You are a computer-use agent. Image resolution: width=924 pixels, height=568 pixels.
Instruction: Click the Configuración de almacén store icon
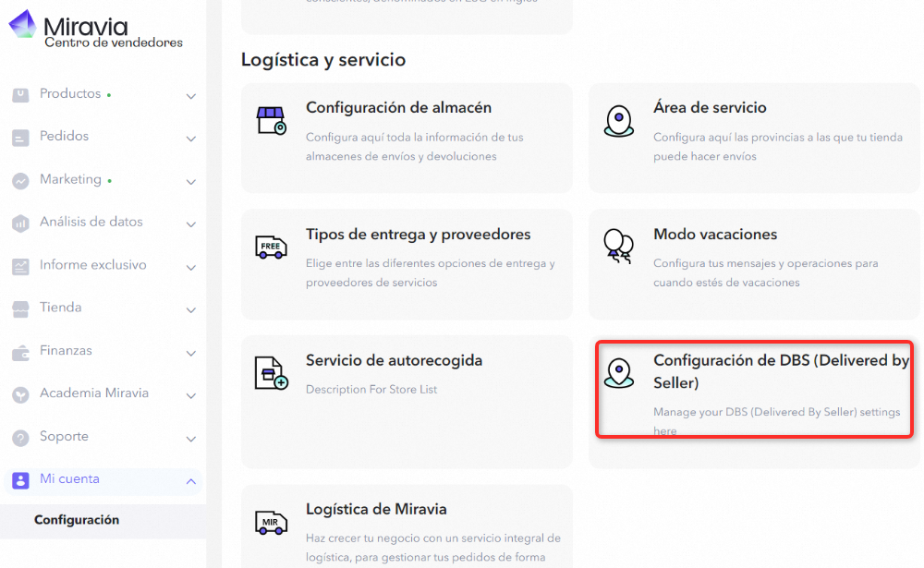coord(272,120)
